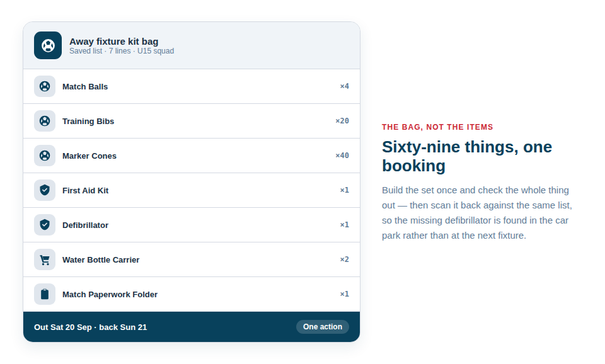Click the Marker Cones row icon
Viewport: 605px width, 364px height.
(x=45, y=156)
